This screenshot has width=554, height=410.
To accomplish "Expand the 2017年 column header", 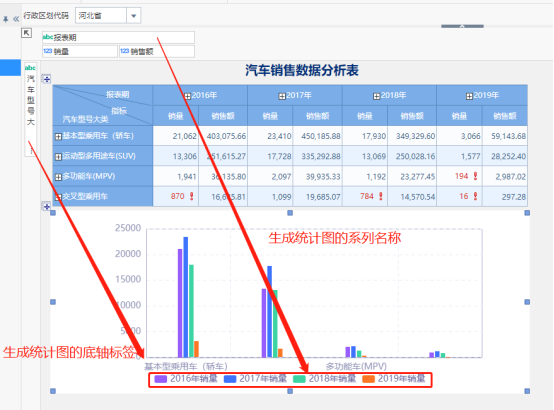I will pyautogui.click(x=282, y=96).
